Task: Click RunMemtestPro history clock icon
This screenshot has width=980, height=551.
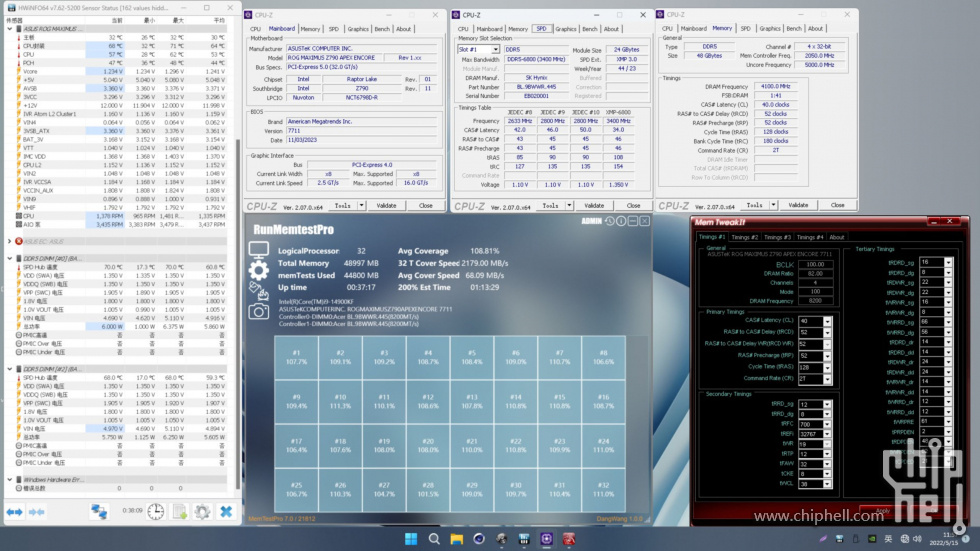Action: pyautogui.click(x=610, y=221)
